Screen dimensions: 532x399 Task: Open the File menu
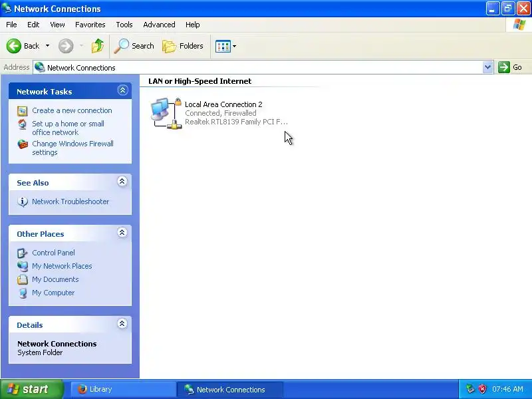(x=11, y=25)
